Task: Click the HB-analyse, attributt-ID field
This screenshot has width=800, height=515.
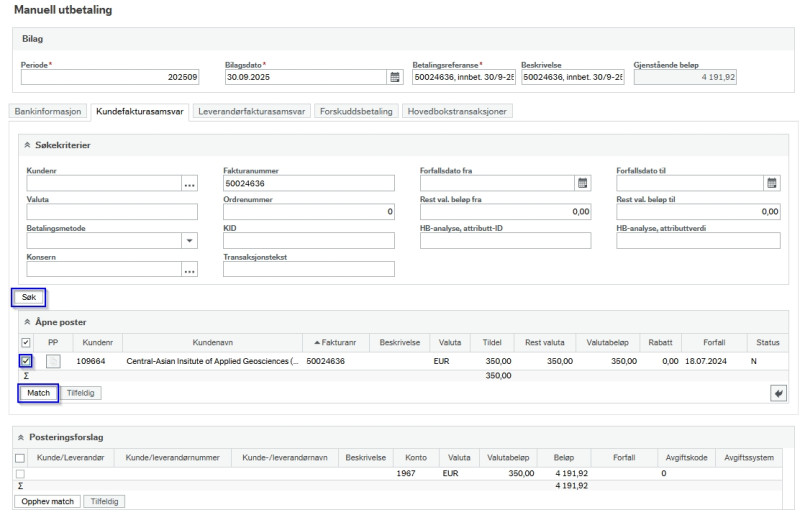Action: coord(506,240)
